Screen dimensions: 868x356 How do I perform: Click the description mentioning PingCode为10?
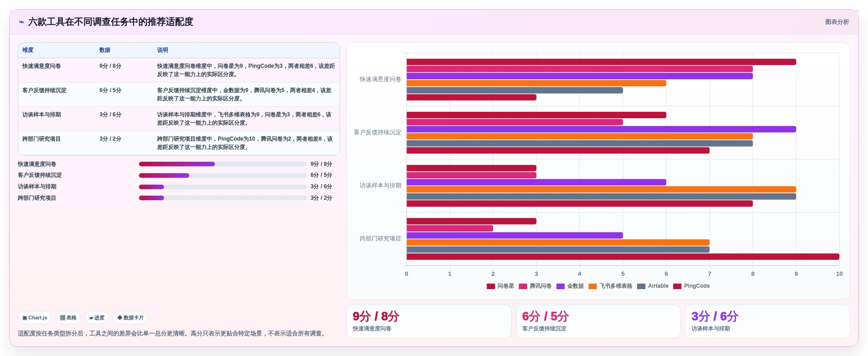(245, 143)
